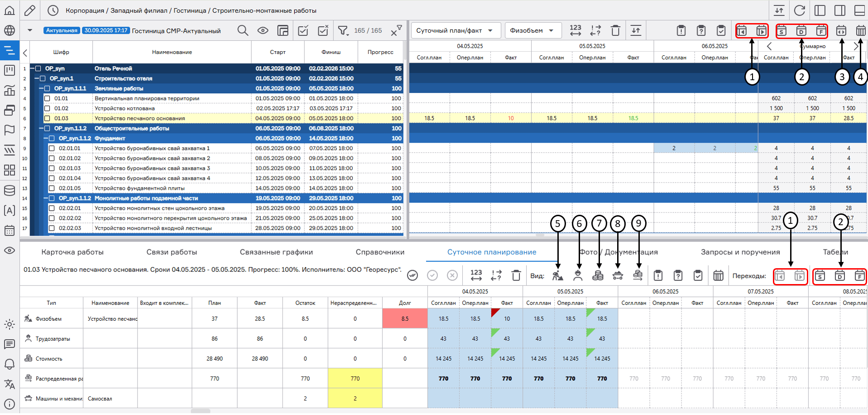The image size is (868, 415).
Task: Switch to the Карточка работы tab
Action: [x=72, y=252]
